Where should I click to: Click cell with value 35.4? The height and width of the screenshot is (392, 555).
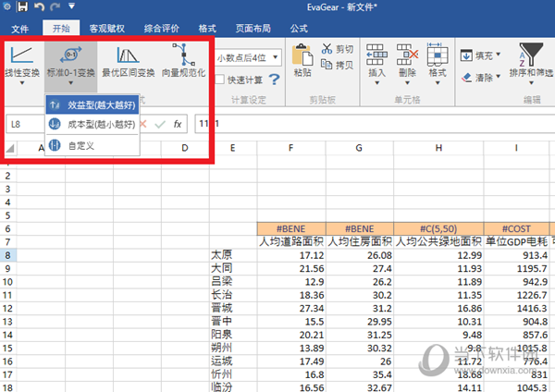(x=359, y=374)
